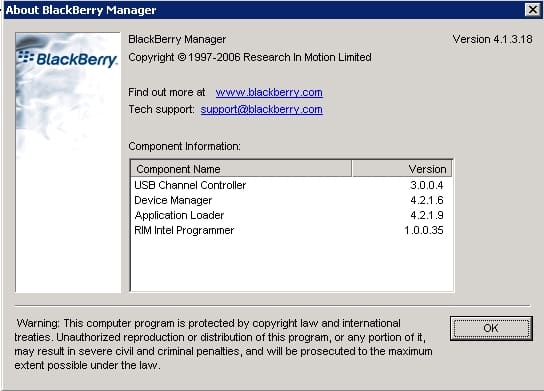544x391 pixels.
Task: Click the Copyright 1997-2006 Research In Motion text
Action: tap(250, 57)
